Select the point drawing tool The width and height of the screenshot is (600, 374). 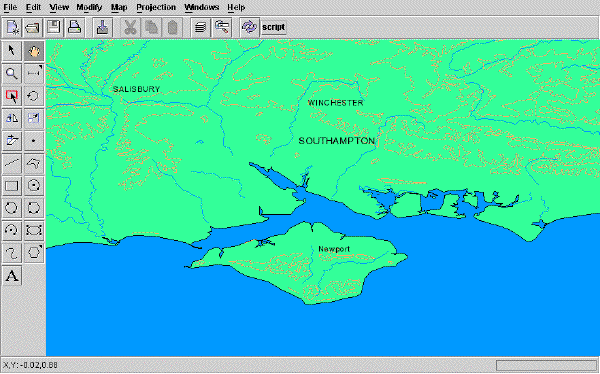pyautogui.click(x=34, y=141)
